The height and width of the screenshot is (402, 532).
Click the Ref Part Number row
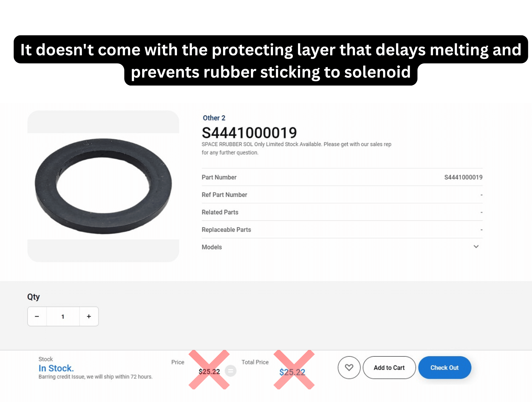tap(342, 195)
